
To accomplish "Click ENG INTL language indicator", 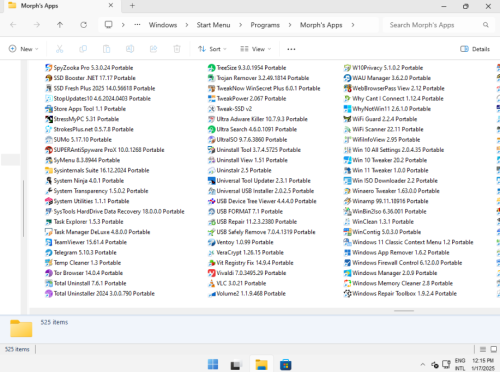I will (460, 364).
